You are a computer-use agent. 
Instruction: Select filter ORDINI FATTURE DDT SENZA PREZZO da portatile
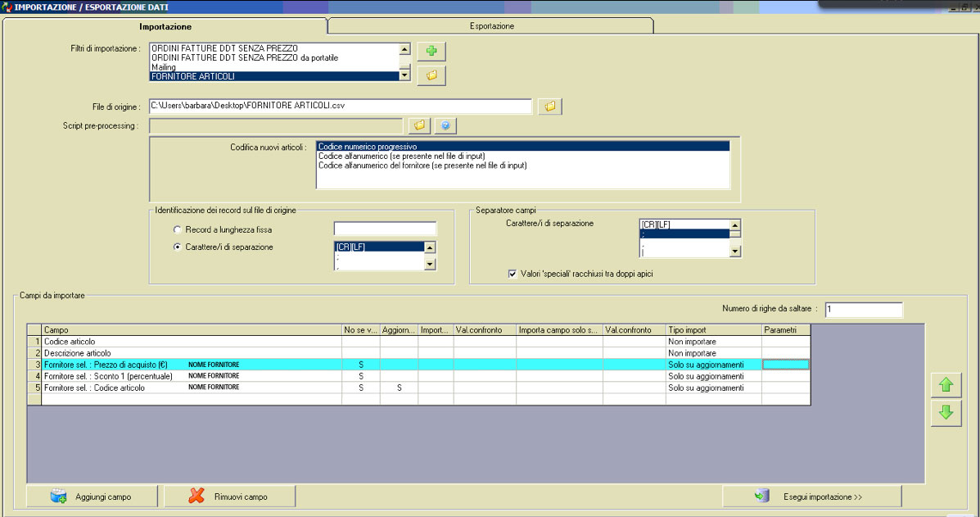[273, 57]
